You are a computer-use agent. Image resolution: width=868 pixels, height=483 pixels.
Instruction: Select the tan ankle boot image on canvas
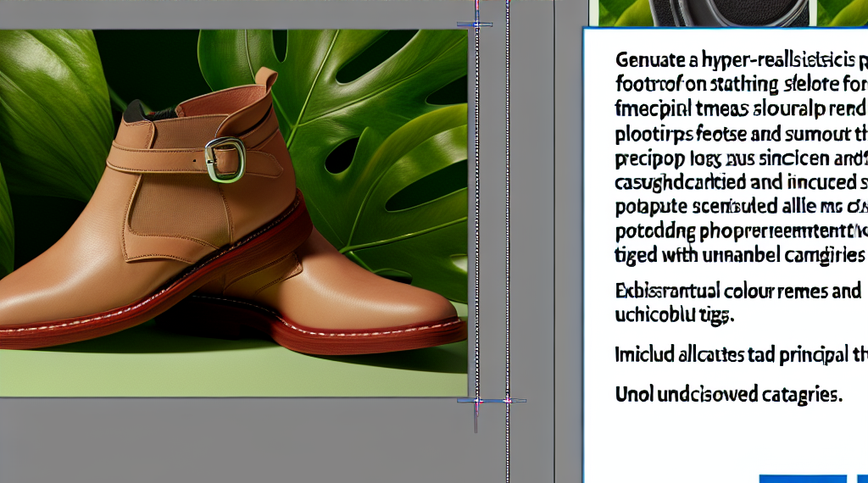point(234,213)
